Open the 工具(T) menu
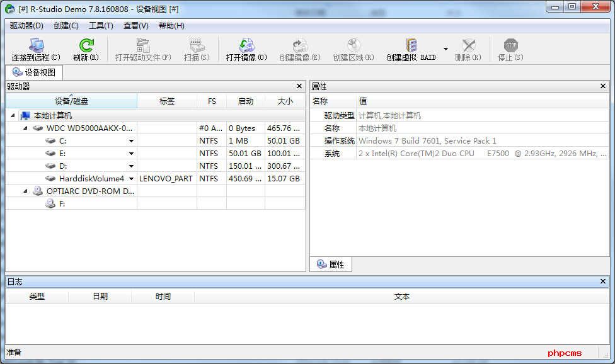Image resolution: width=615 pixels, height=364 pixels. point(101,25)
